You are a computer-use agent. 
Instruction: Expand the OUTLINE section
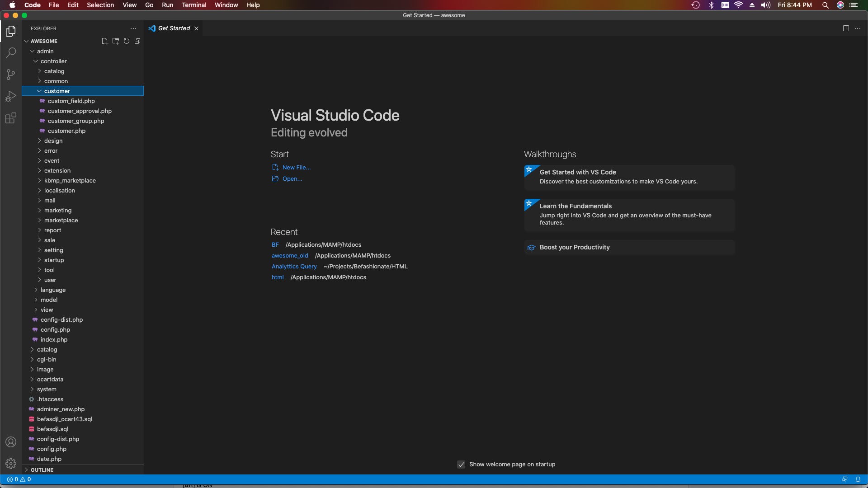pyautogui.click(x=83, y=470)
